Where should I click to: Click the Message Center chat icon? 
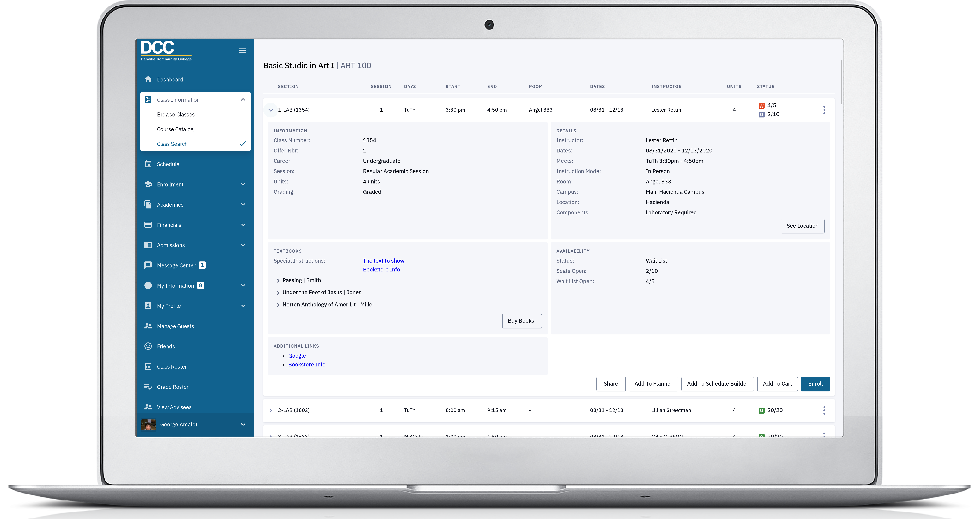coord(148,265)
